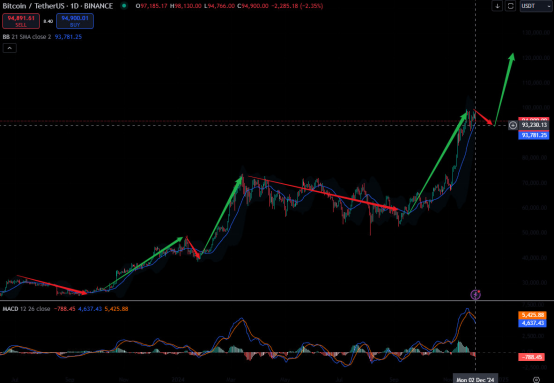Click the low value L94,766.00 in header
Image resolution: width=554 pixels, height=383 pixels.
(x=219, y=6)
